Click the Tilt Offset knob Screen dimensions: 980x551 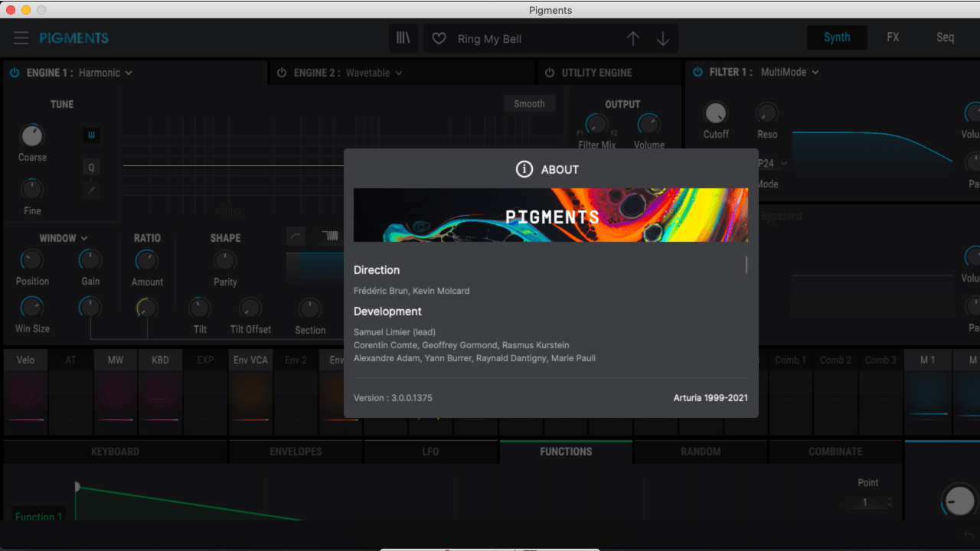point(250,308)
